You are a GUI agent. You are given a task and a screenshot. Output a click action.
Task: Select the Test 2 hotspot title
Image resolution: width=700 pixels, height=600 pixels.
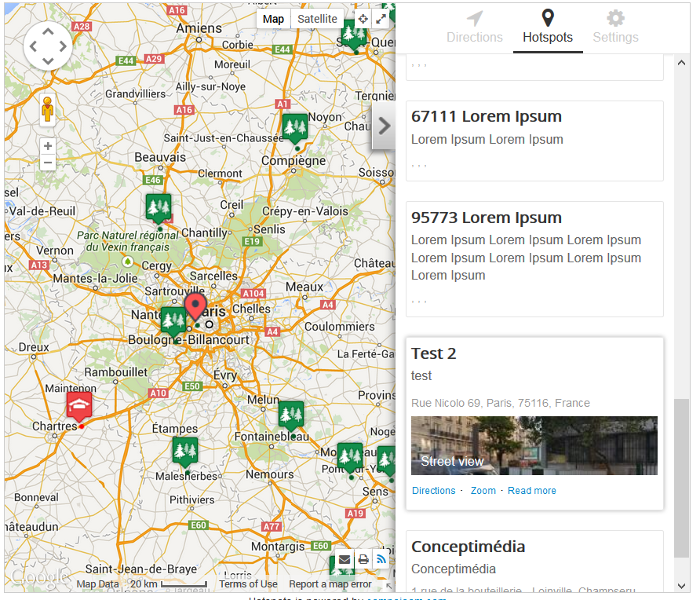point(433,353)
